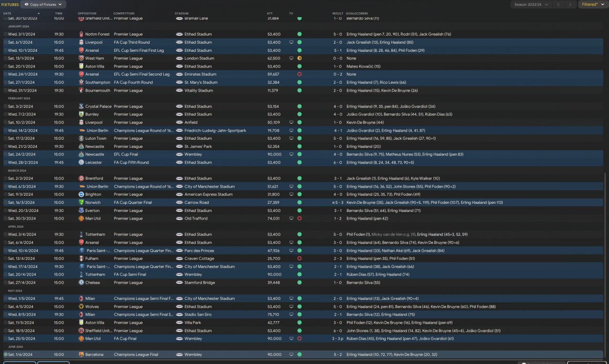The width and height of the screenshot is (609, 364).
Task: Select the Sat, 13/4/2024 fixture date
Action: [x=22, y=259]
